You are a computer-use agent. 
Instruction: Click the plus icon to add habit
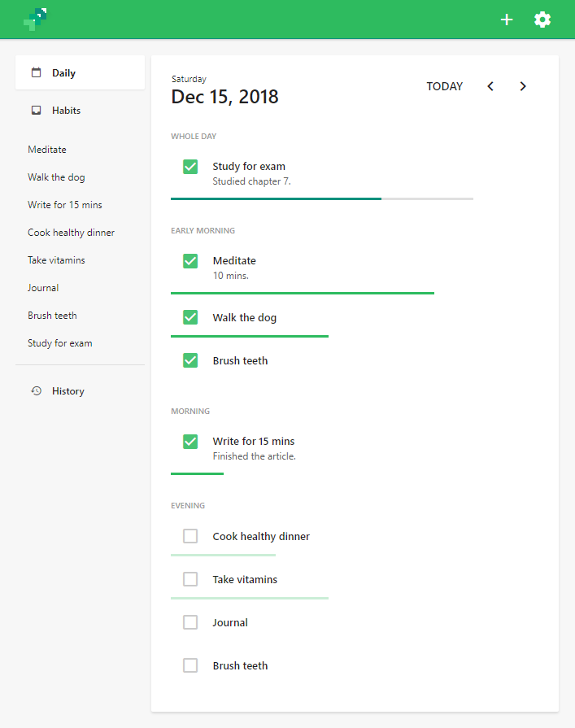(507, 20)
